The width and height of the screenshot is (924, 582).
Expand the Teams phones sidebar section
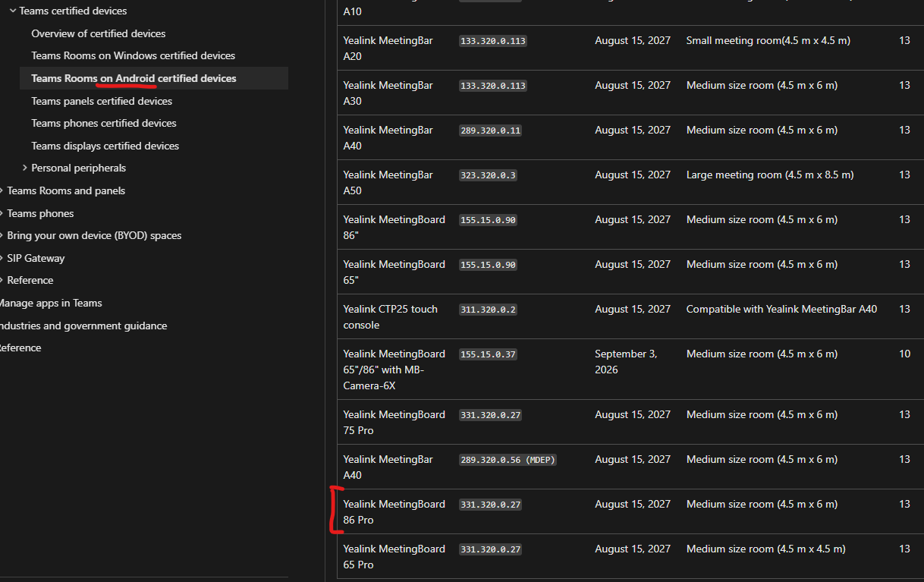[x=40, y=213]
